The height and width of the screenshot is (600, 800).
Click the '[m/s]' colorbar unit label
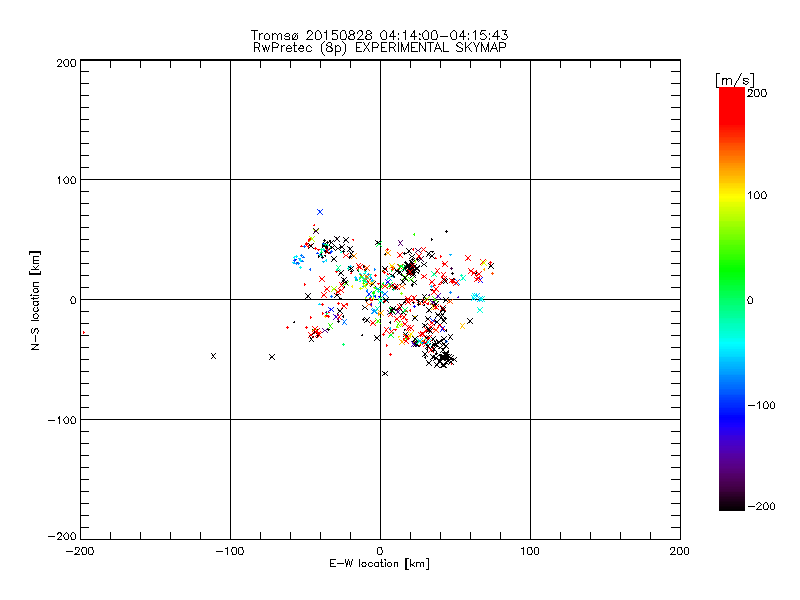point(735,80)
